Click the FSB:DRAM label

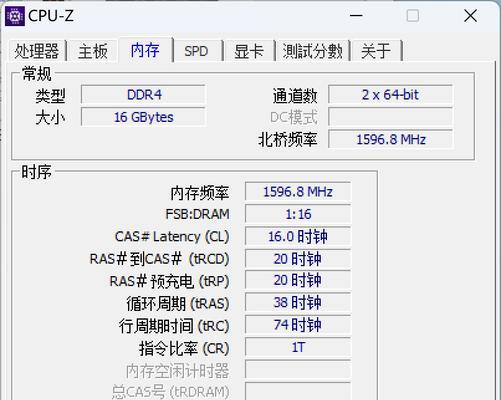click(197, 214)
